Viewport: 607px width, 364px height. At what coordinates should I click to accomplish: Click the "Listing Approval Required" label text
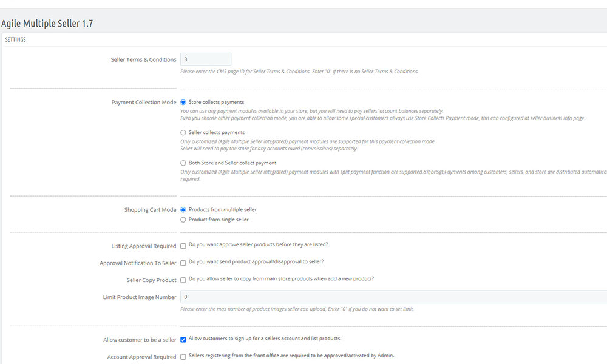144,246
